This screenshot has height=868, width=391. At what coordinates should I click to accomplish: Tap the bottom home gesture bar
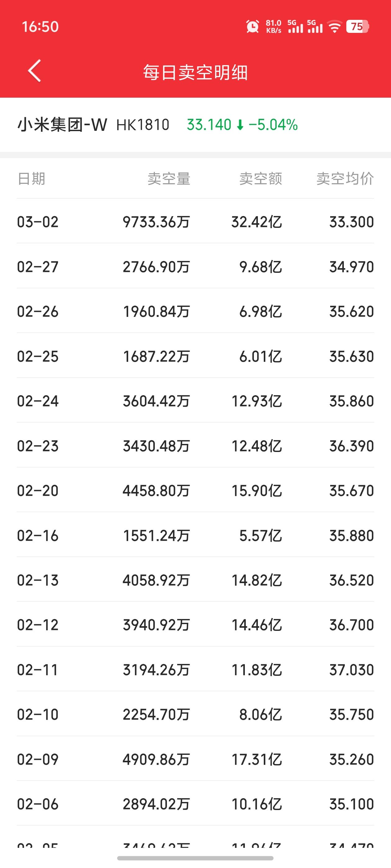[x=195, y=858]
